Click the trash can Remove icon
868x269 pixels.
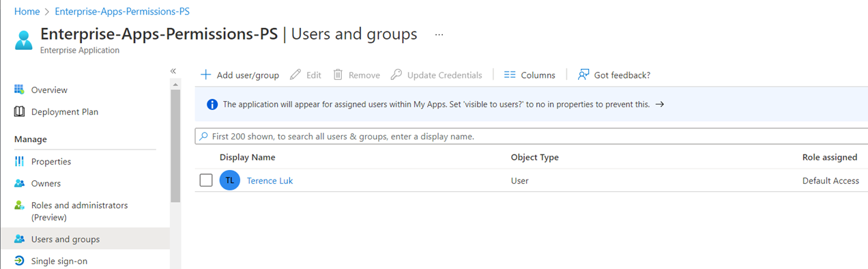coord(338,74)
